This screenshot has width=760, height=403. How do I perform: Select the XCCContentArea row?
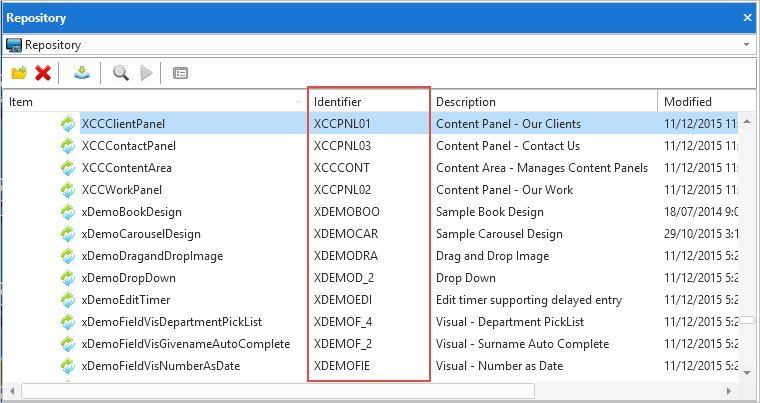126,168
